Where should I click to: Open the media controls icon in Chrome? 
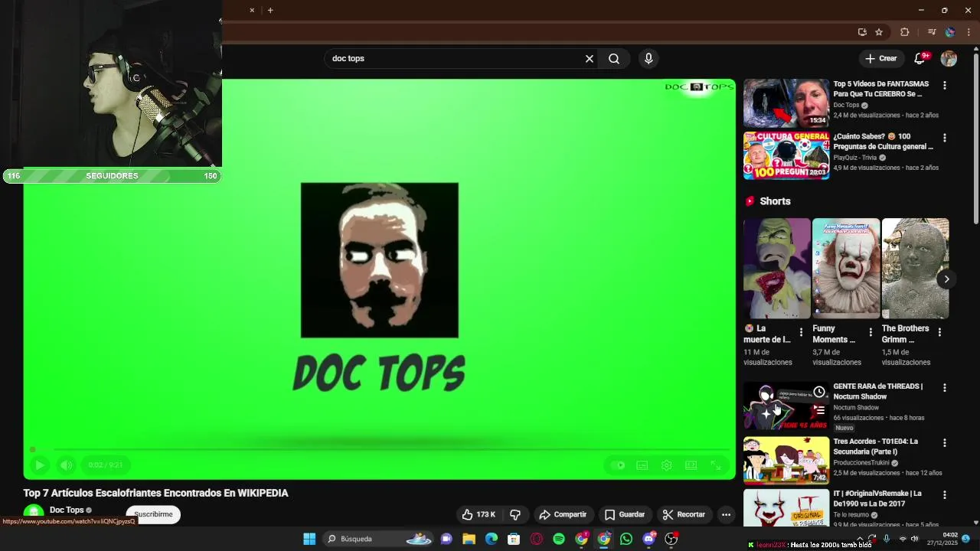[x=932, y=32]
